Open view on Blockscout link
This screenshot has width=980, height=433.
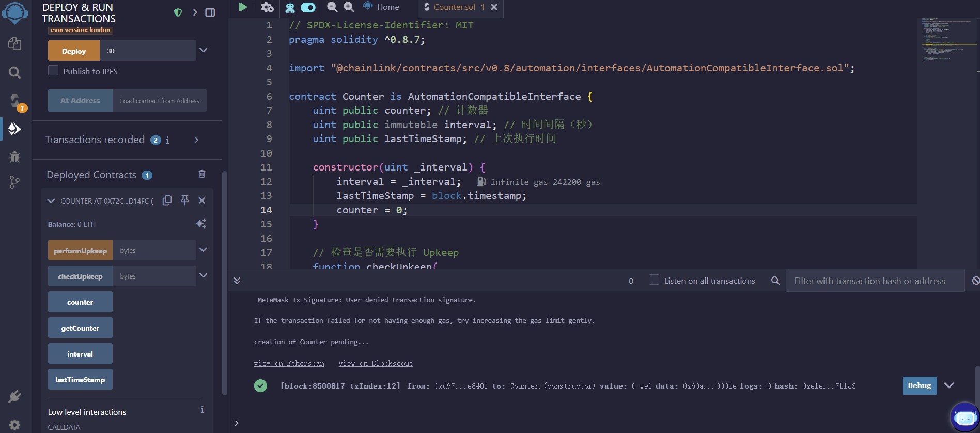376,363
